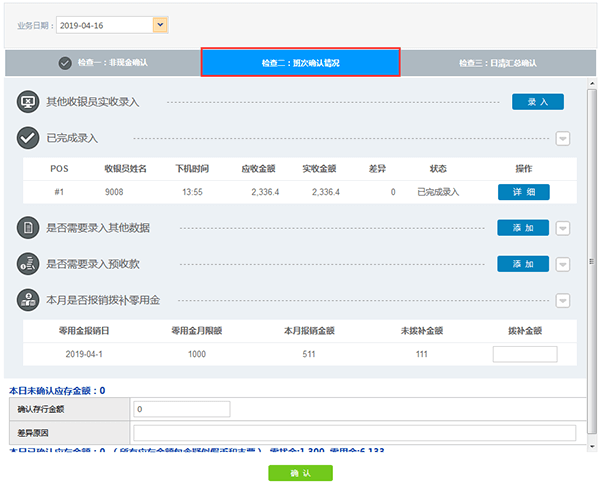Click the green 确认 button
600x485 pixels.
(x=300, y=473)
